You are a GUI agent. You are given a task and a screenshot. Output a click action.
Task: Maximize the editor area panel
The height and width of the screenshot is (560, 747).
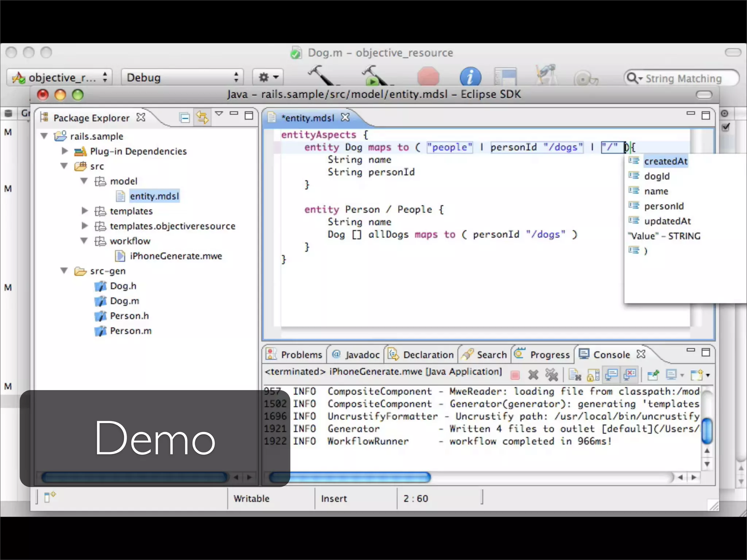click(x=706, y=115)
